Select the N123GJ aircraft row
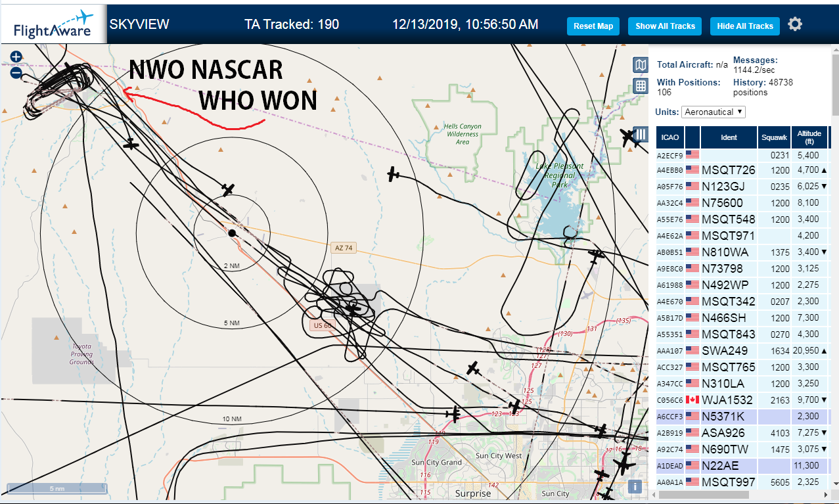 (742, 187)
